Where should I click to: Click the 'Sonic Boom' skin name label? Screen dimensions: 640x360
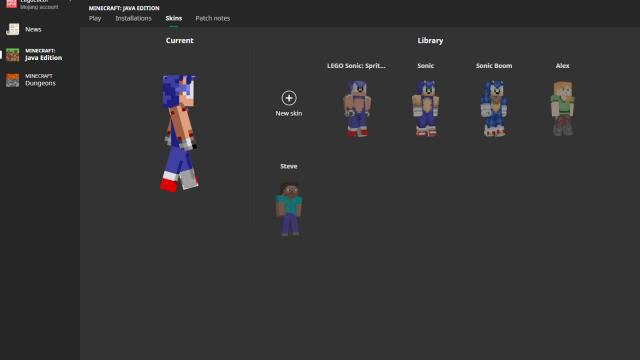click(494, 66)
